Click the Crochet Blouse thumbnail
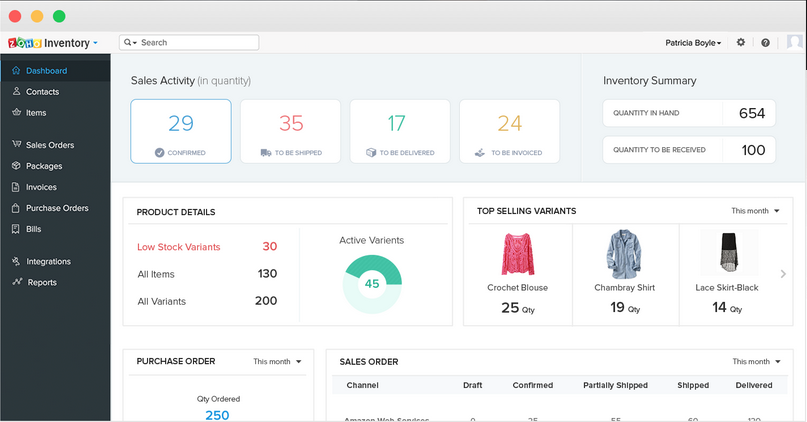The image size is (807, 422). (x=518, y=254)
